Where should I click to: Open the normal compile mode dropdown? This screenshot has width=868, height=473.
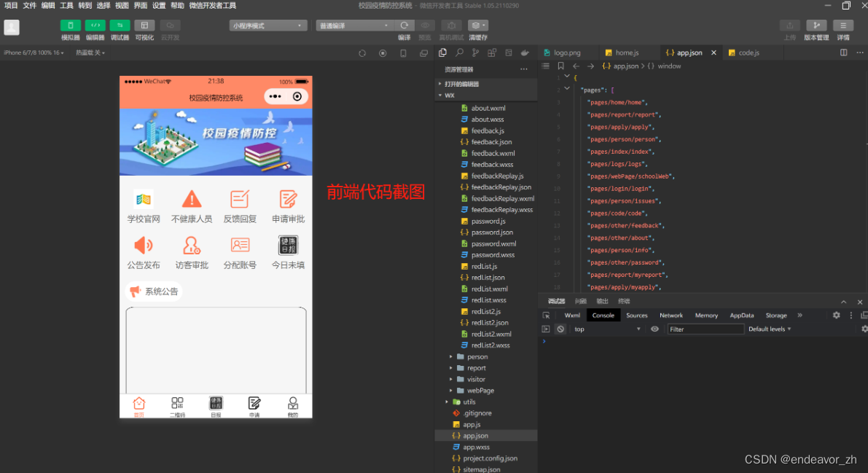pyautogui.click(x=355, y=26)
